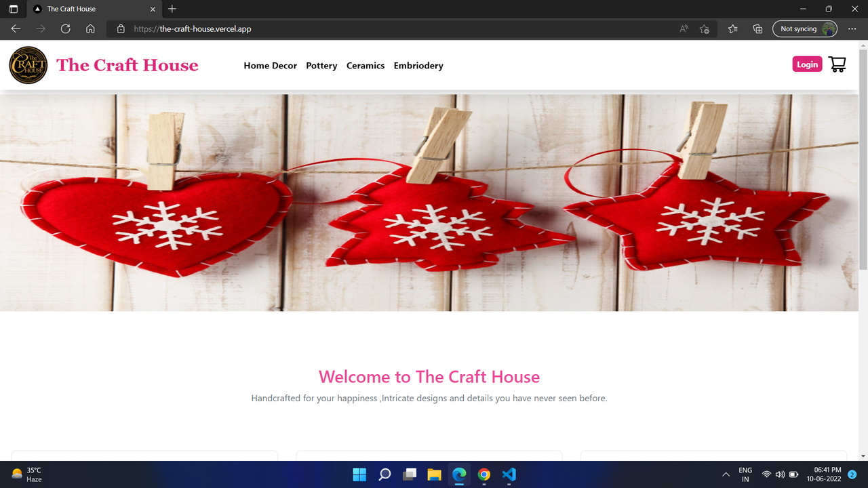Open the notification center badge
Viewport: 868px width, 488px height.
click(x=852, y=474)
